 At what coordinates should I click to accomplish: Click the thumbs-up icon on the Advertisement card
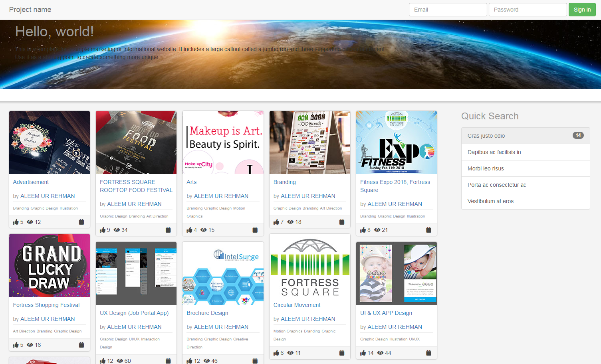coord(16,222)
